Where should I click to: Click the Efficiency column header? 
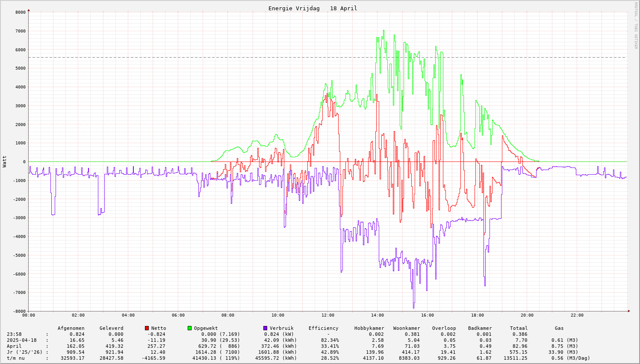point(323,328)
